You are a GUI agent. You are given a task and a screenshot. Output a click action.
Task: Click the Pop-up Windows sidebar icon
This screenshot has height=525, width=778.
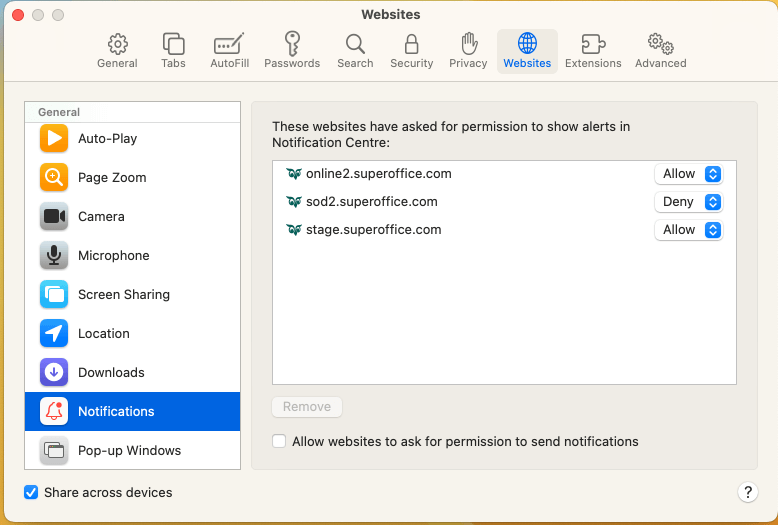click(x=54, y=450)
